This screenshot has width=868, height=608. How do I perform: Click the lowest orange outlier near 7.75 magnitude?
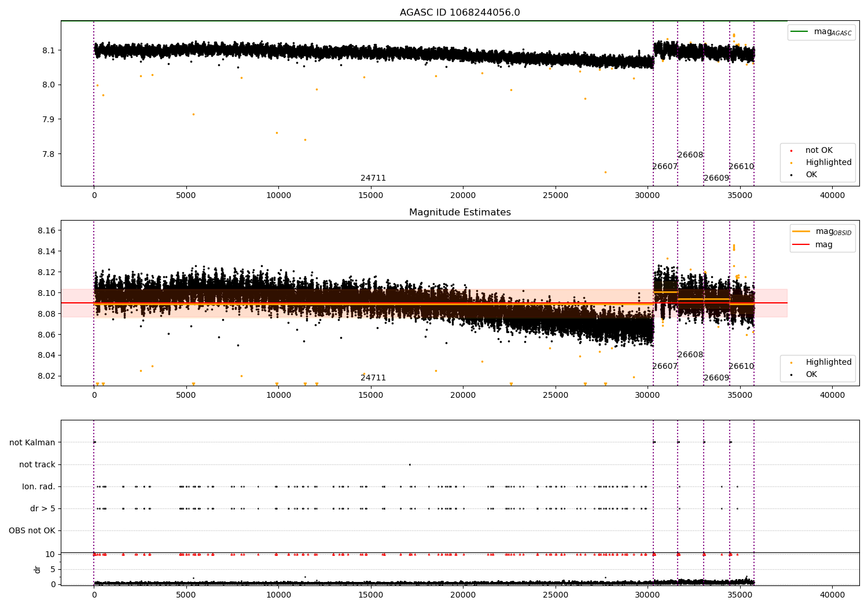[x=605, y=172]
